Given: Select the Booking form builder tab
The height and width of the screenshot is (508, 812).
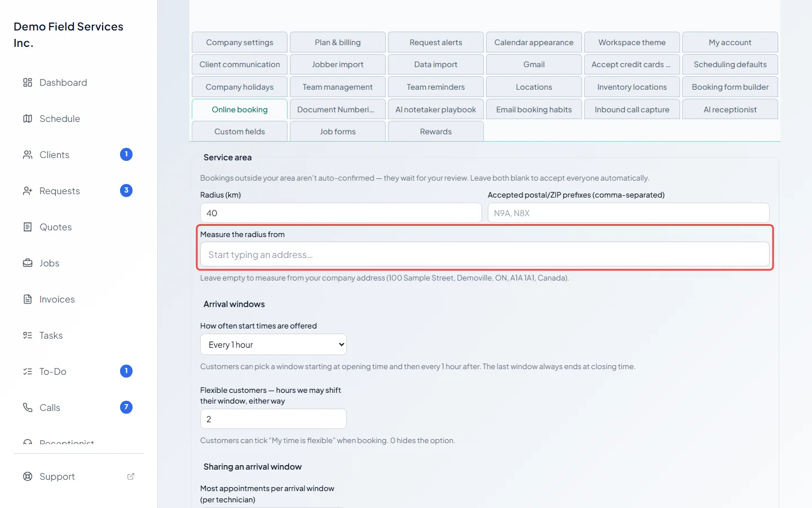Looking at the screenshot, I should coord(730,87).
